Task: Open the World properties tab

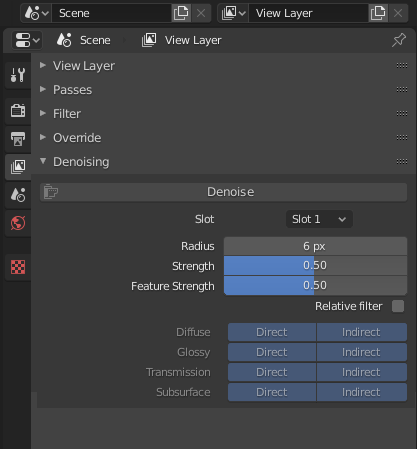Action: 18,223
